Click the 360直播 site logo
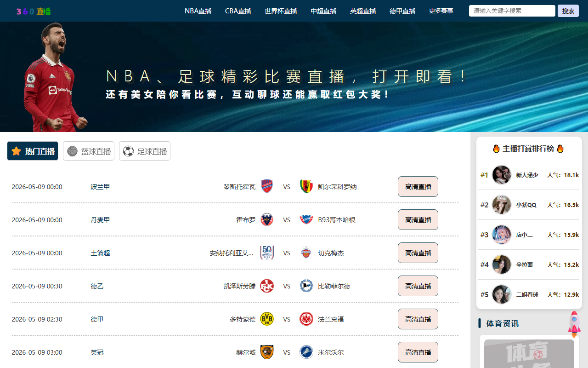This screenshot has height=368, width=588. (x=34, y=11)
